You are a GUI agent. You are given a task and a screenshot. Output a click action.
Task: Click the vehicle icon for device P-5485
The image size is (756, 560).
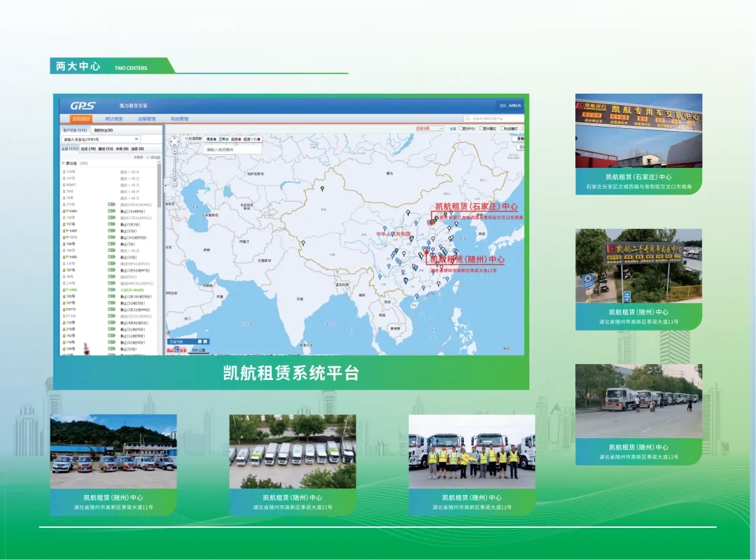pos(64,289)
